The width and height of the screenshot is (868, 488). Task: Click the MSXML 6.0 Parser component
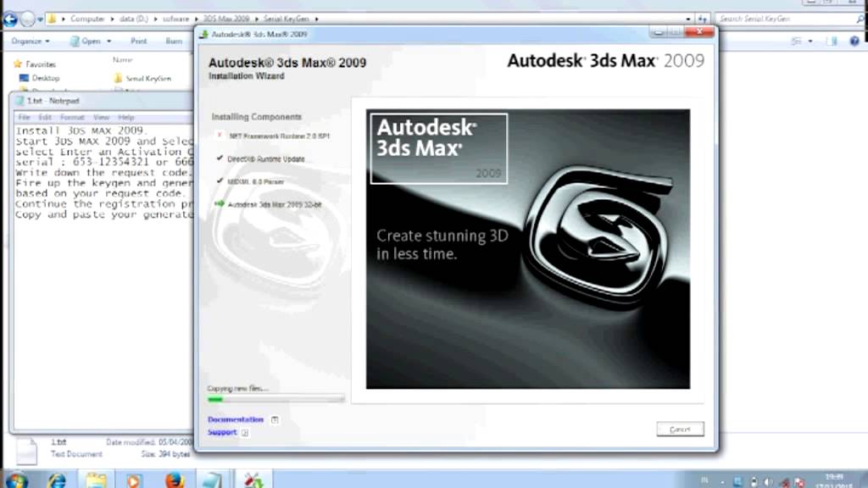[x=255, y=181]
